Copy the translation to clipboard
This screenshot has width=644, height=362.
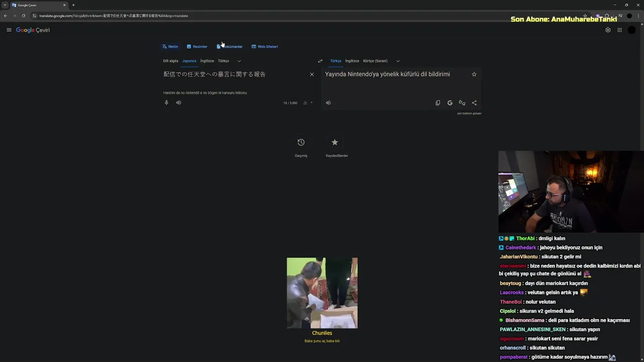pos(438,103)
